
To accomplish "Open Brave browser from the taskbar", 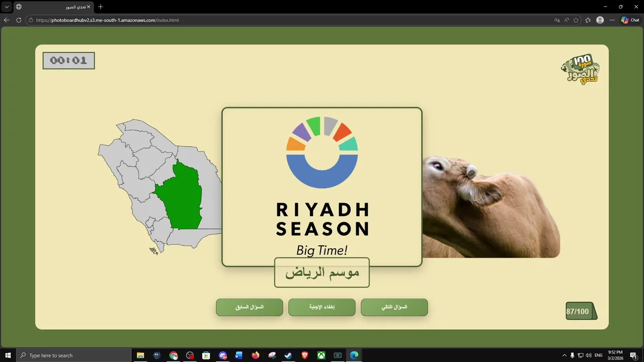I will tap(305, 355).
